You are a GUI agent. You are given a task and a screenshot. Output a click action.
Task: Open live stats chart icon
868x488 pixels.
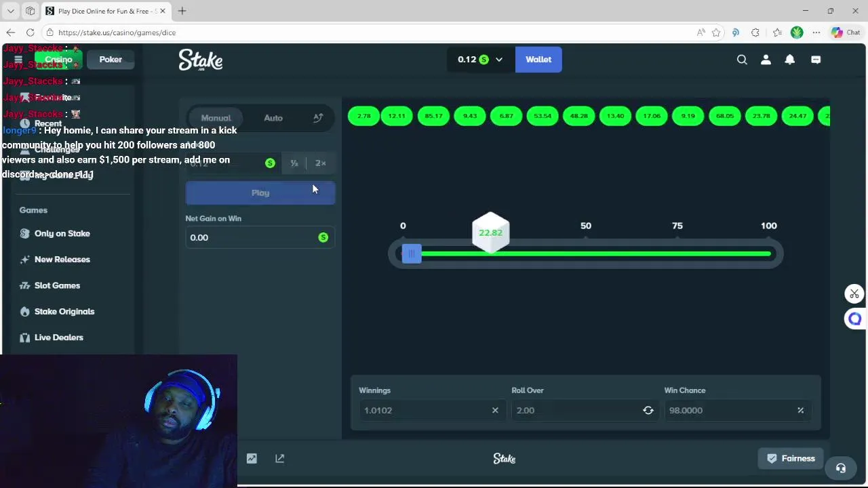[252, 458]
